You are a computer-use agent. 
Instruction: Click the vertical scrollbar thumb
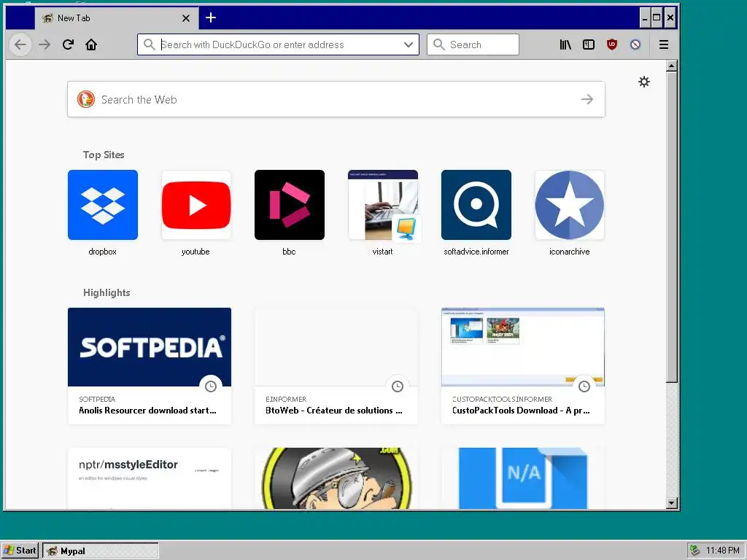(672, 227)
